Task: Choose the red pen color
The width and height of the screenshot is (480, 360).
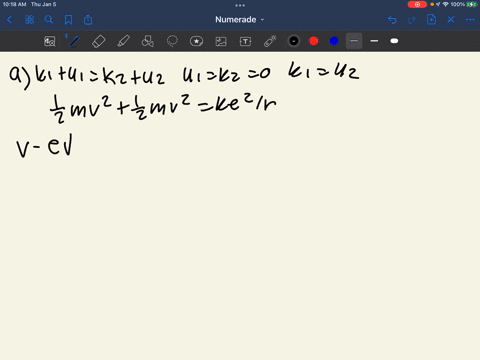Action: click(314, 41)
